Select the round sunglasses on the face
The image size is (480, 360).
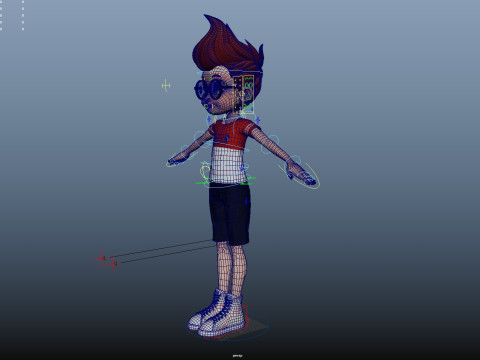(209, 89)
